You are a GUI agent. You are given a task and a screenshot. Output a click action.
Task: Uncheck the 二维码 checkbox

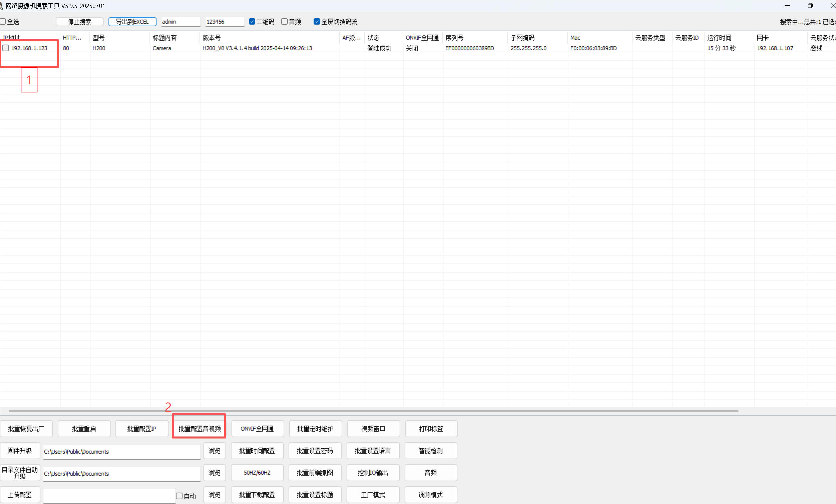pyautogui.click(x=252, y=21)
